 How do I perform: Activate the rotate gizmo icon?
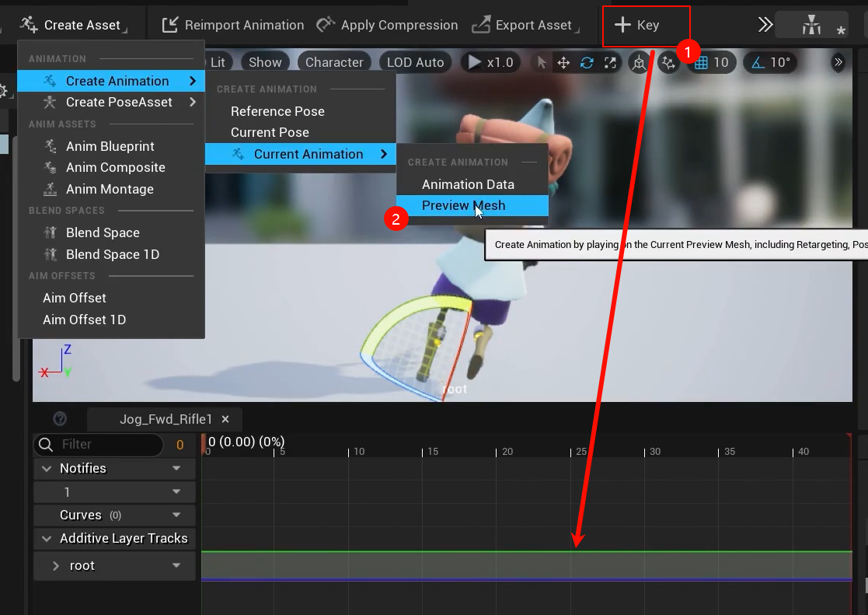tap(587, 63)
